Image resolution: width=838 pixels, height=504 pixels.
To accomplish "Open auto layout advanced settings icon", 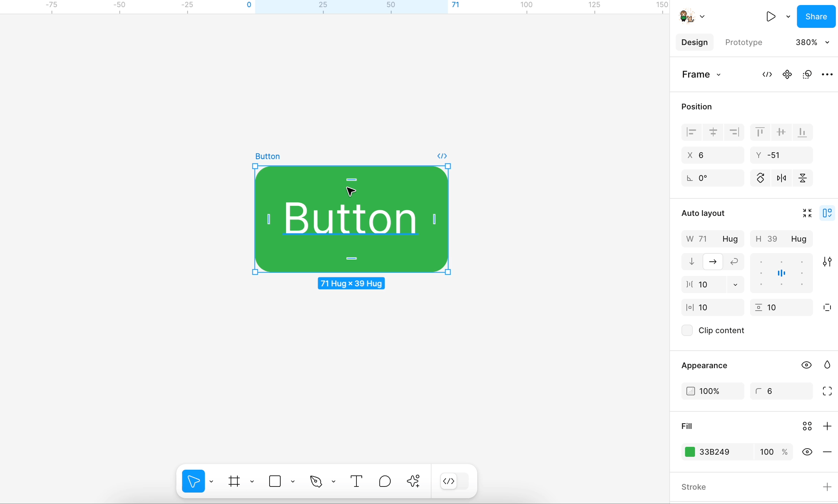I will tap(827, 262).
